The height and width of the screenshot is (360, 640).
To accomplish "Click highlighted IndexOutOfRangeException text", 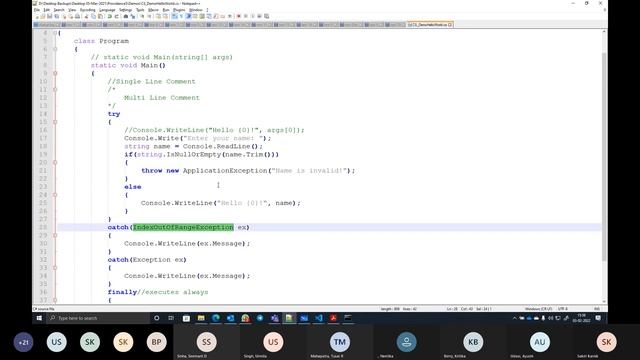I will tap(183, 227).
